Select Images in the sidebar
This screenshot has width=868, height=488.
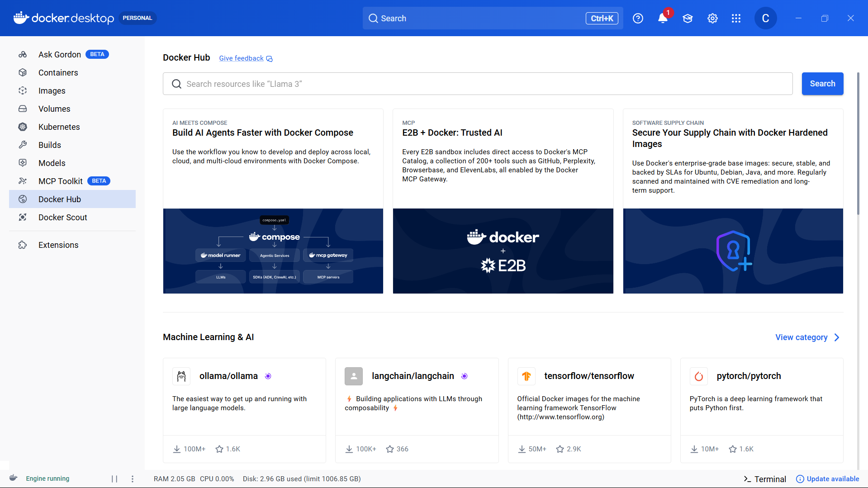click(x=72, y=90)
